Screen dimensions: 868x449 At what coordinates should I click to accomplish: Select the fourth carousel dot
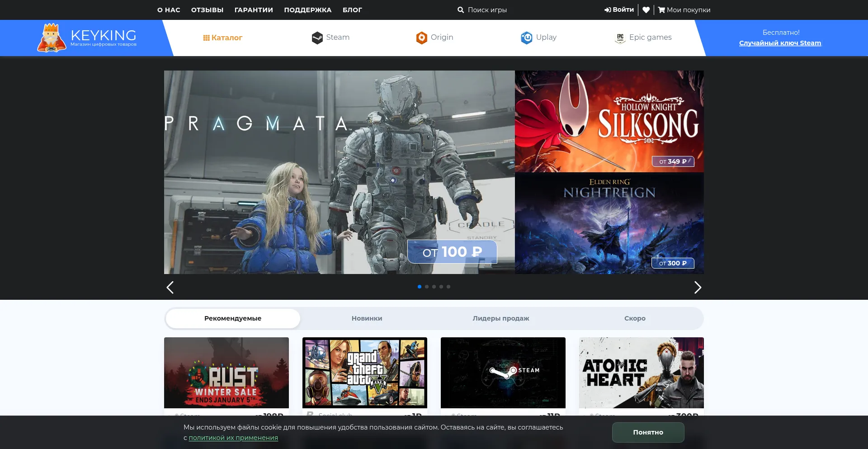[441, 287]
